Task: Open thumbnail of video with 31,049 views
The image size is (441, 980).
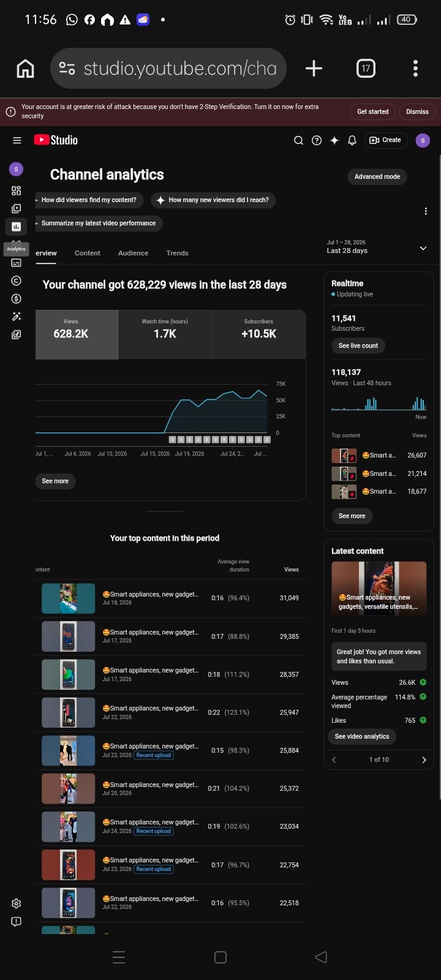Action: click(x=68, y=598)
